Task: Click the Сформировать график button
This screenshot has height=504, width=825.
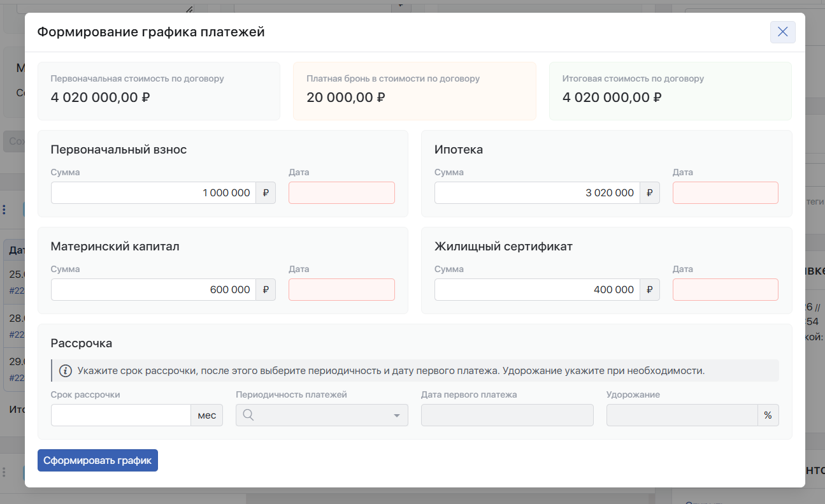Action: pyautogui.click(x=97, y=461)
